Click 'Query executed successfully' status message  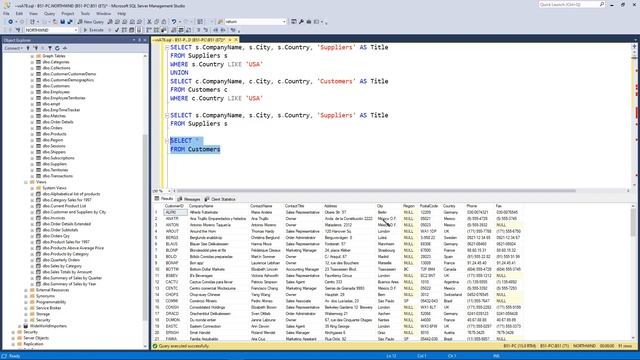[184, 346]
